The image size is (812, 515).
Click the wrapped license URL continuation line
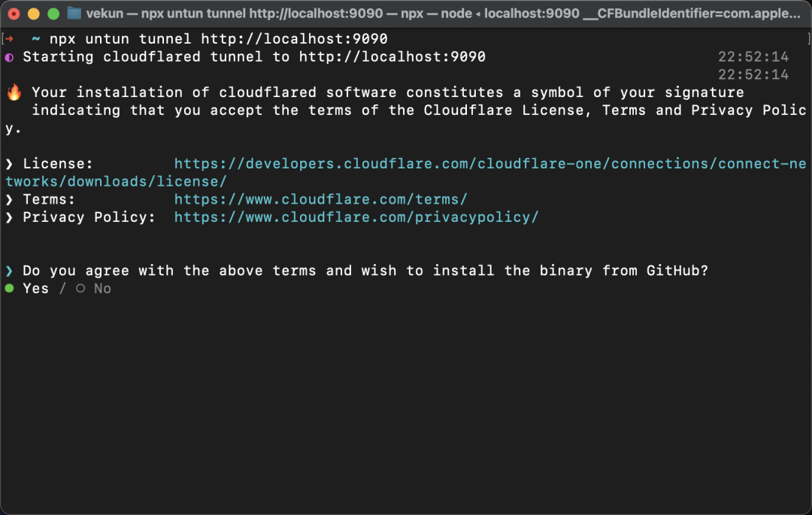point(116,182)
